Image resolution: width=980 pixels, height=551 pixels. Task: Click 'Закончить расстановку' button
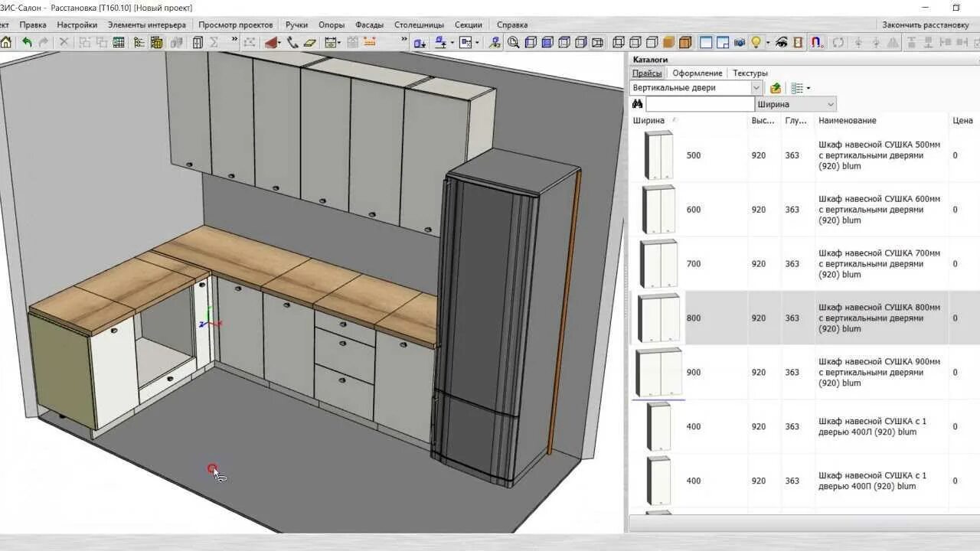925,24
